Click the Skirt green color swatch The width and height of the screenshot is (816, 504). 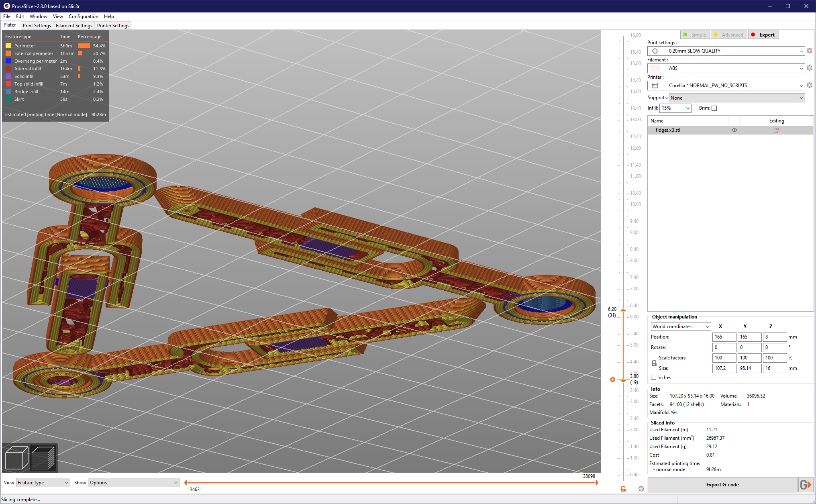coord(8,99)
